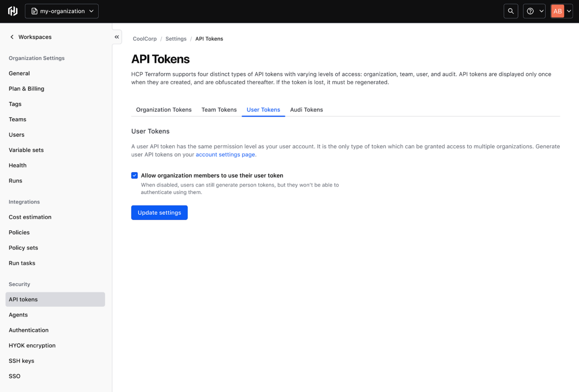The image size is (579, 392).
Task: Click the Update settings button
Action: (159, 212)
